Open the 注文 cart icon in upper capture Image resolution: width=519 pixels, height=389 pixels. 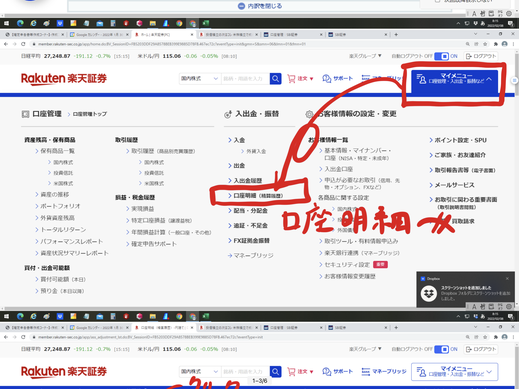tap(291, 79)
